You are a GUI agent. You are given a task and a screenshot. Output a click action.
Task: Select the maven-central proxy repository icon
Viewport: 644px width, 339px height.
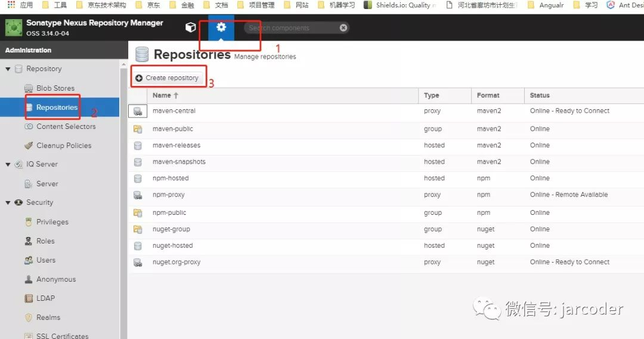(138, 111)
